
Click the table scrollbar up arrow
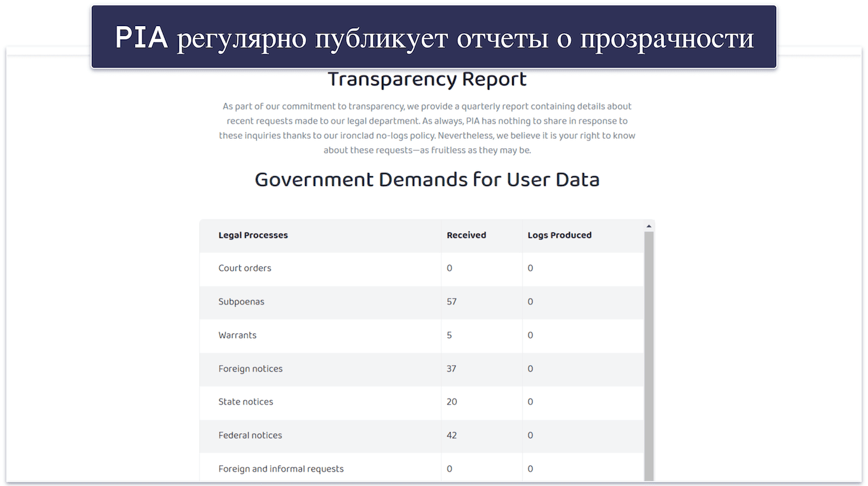coord(649,226)
